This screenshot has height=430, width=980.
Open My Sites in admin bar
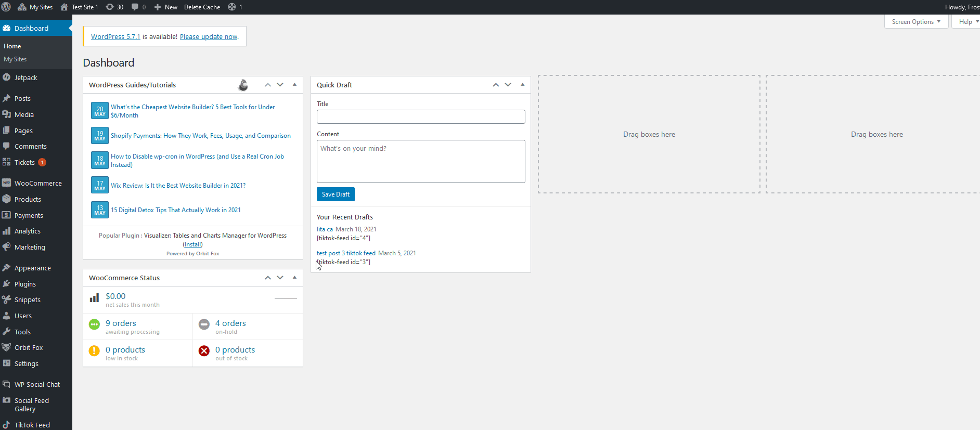click(x=35, y=7)
